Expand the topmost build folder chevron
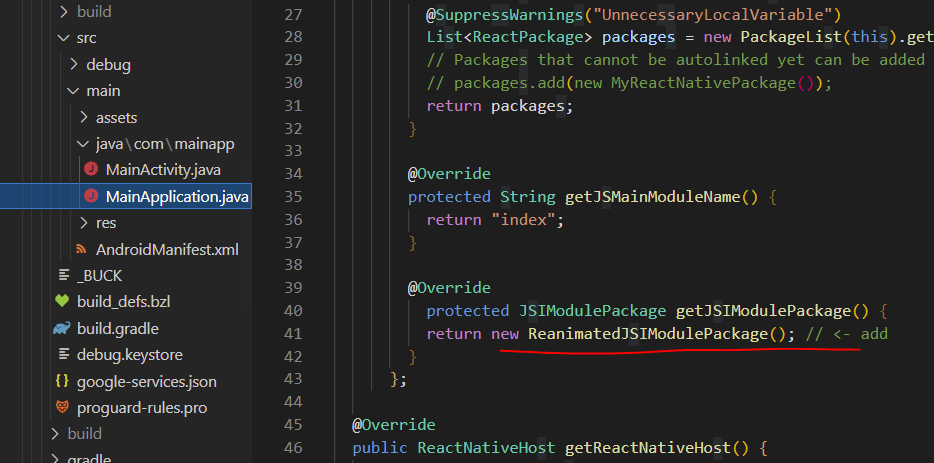This screenshot has width=934, height=463. coord(63,11)
